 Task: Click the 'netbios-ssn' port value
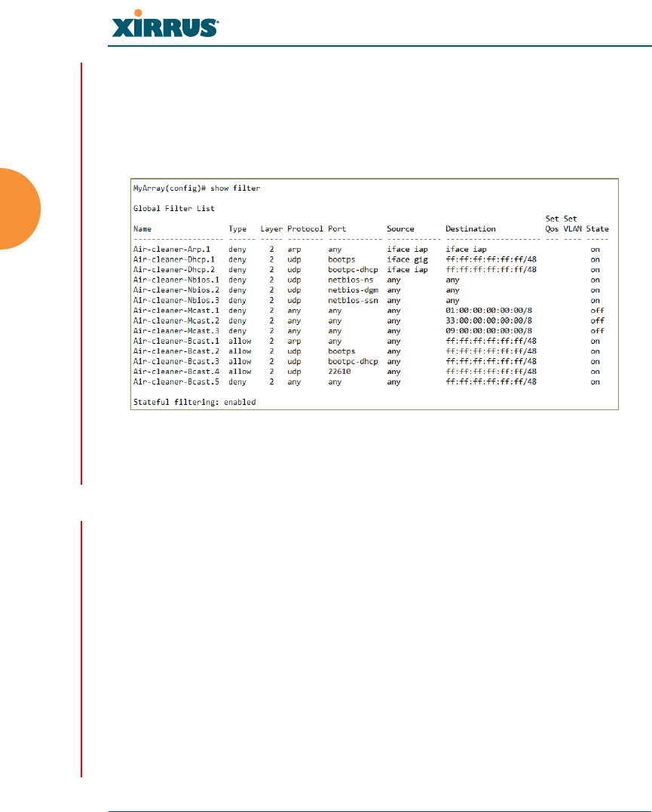pyautogui.click(x=354, y=300)
